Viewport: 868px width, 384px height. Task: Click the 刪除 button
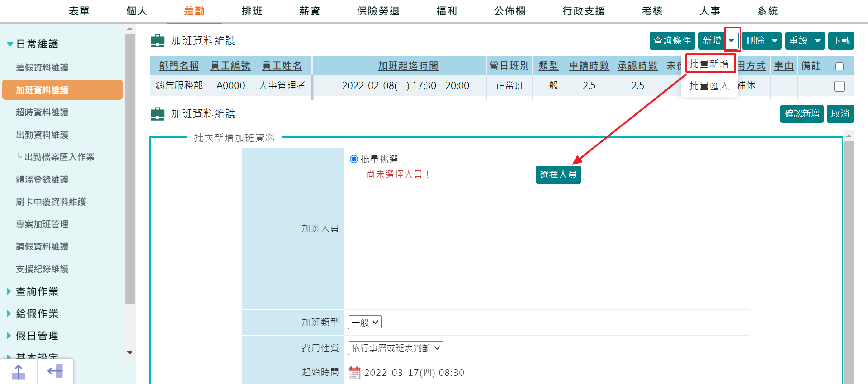click(755, 41)
